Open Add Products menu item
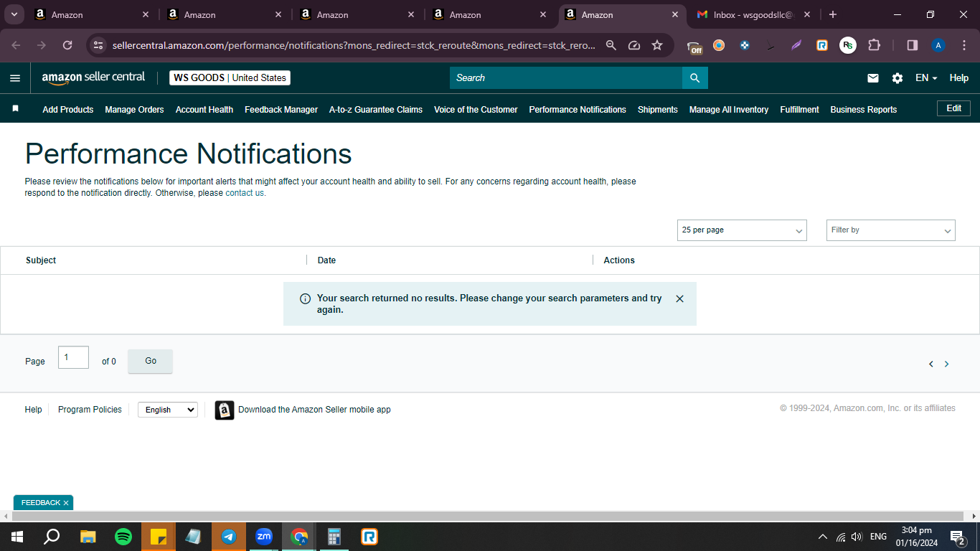 point(68,110)
